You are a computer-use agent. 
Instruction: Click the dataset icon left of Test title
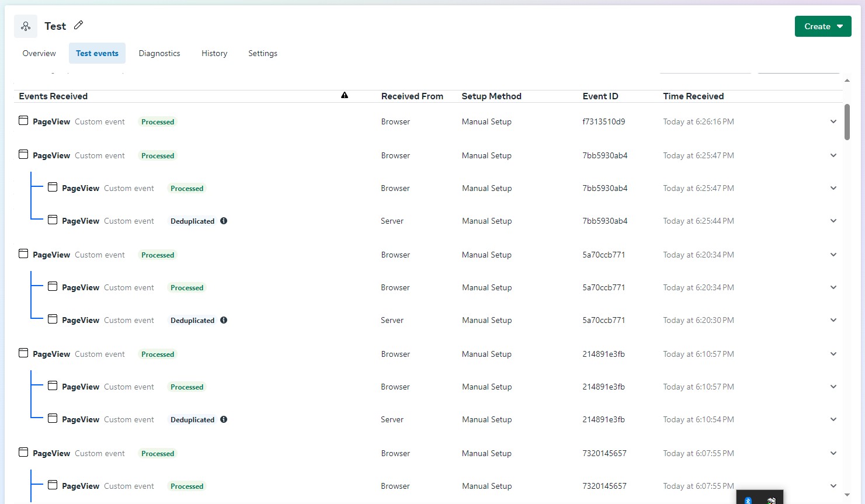[x=26, y=26]
